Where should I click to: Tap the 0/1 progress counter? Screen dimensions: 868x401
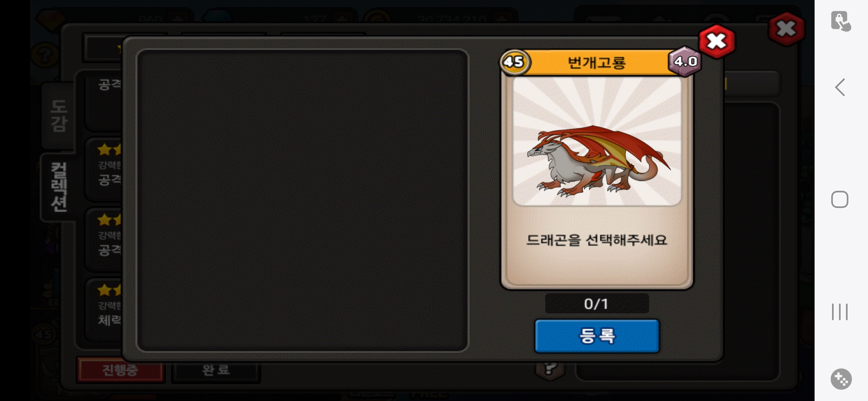point(596,304)
